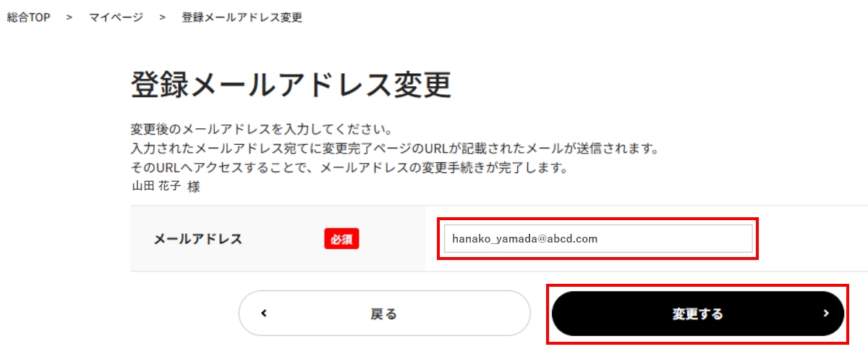Click the red 必須 badge
The height and width of the screenshot is (357, 868).
(x=341, y=238)
